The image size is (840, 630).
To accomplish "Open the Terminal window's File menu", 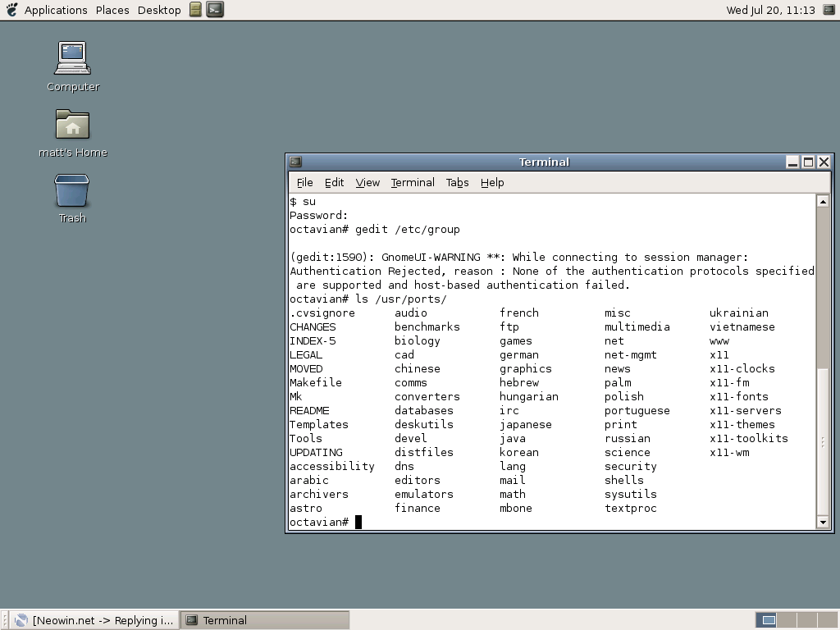I will click(x=304, y=182).
